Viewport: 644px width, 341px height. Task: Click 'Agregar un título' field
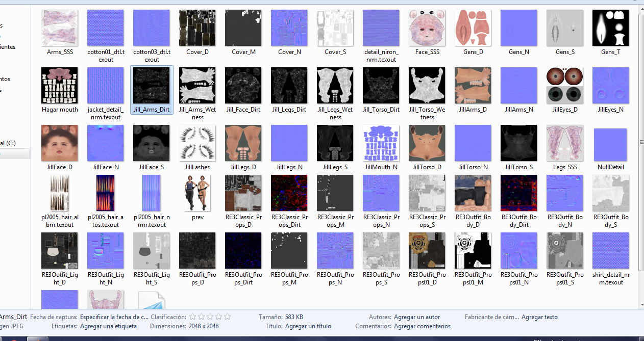(x=308, y=326)
